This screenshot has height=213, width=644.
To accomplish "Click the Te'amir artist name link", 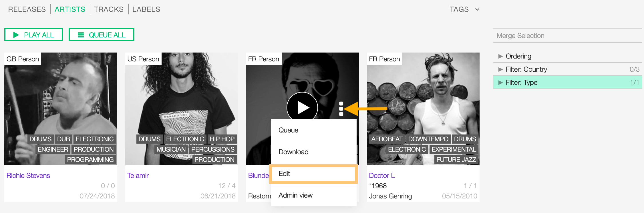I will point(138,176).
